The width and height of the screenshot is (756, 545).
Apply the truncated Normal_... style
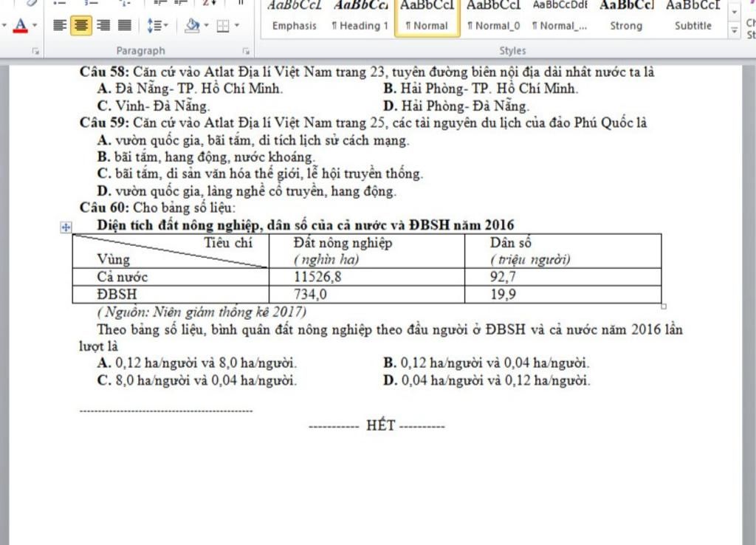pyautogui.click(x=560, y=18)
